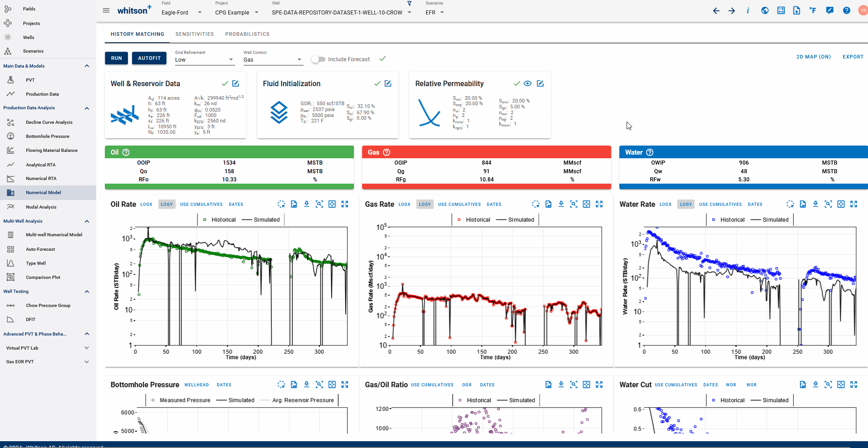868x448 pixels.
Task: Click the EXPORT link
Action: point(853,57)
